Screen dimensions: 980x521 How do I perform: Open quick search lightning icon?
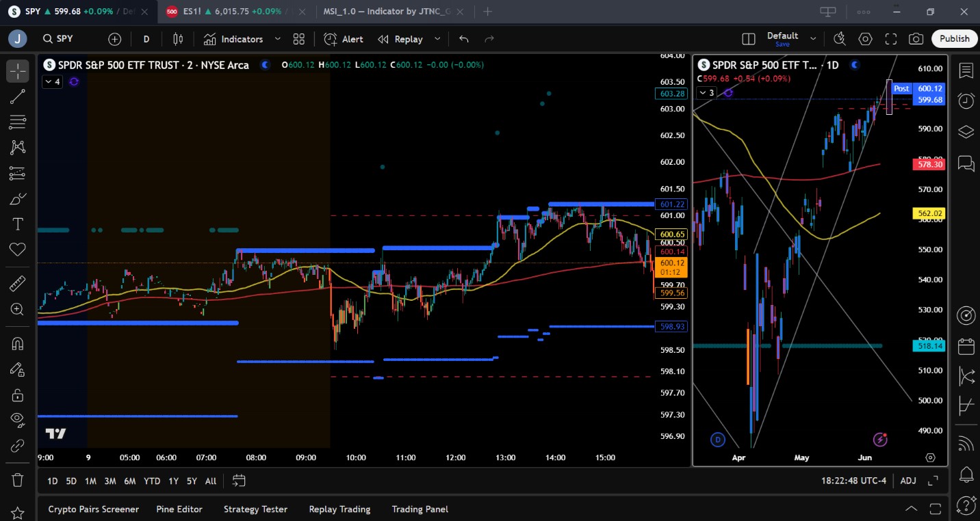pyautogui.click(x=840, y=39)
